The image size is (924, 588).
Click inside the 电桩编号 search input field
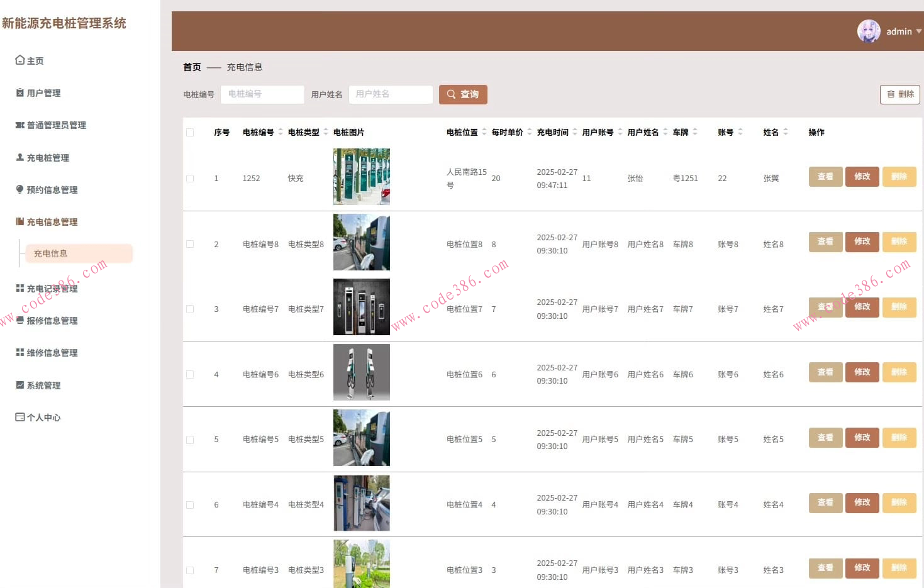pos(262,94)
